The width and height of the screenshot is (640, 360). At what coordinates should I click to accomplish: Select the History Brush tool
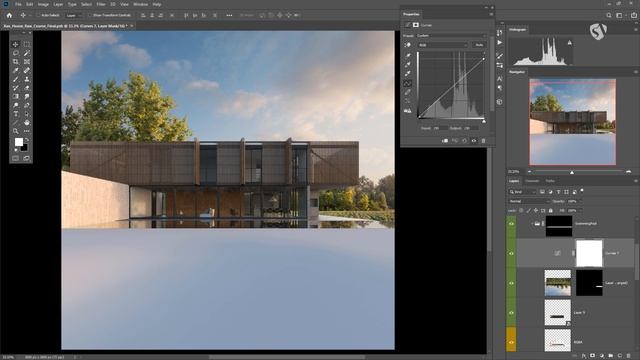pyautogui.click(x=16, y=88)
